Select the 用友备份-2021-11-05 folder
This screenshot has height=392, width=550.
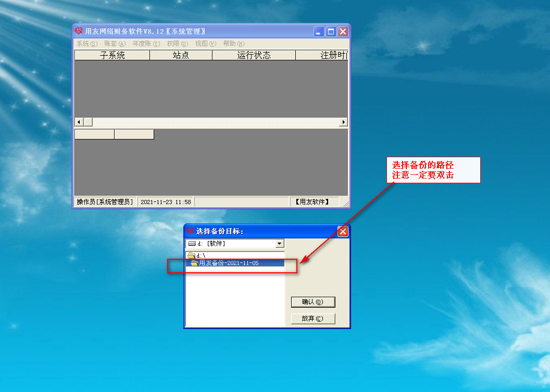tap(229, 263)
